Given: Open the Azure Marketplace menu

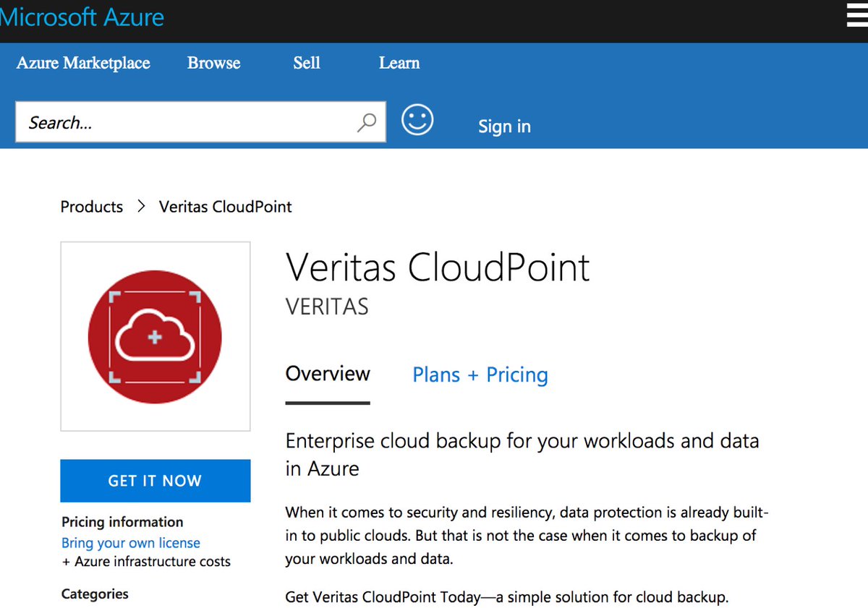Looking at the screenshot, I should pyautogui.click(x=83, y=64).
